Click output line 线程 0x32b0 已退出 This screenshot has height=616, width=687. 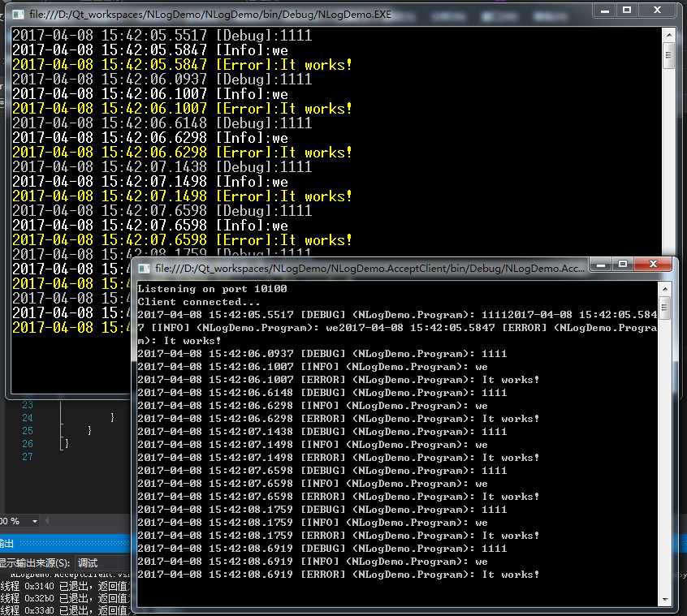click(65, 598)
